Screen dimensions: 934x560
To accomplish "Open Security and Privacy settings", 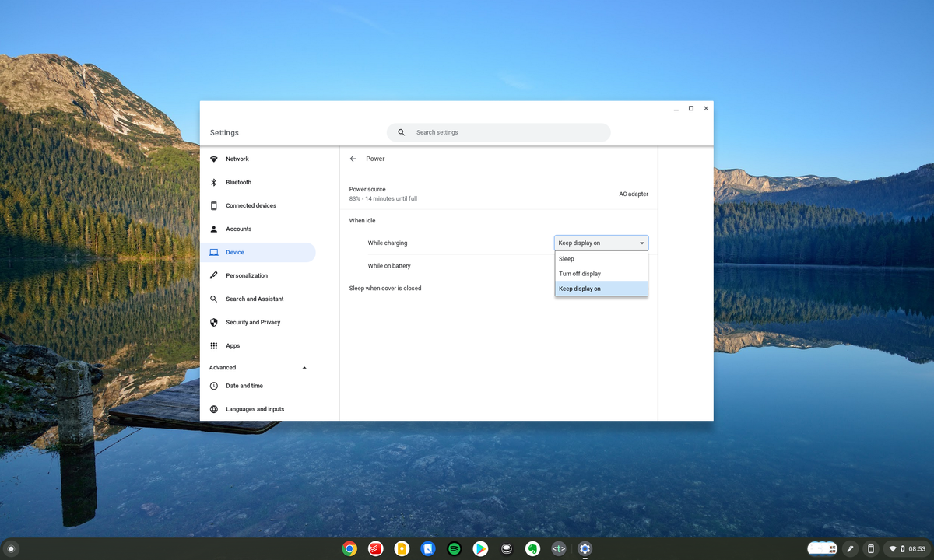I will coord(253,322).
